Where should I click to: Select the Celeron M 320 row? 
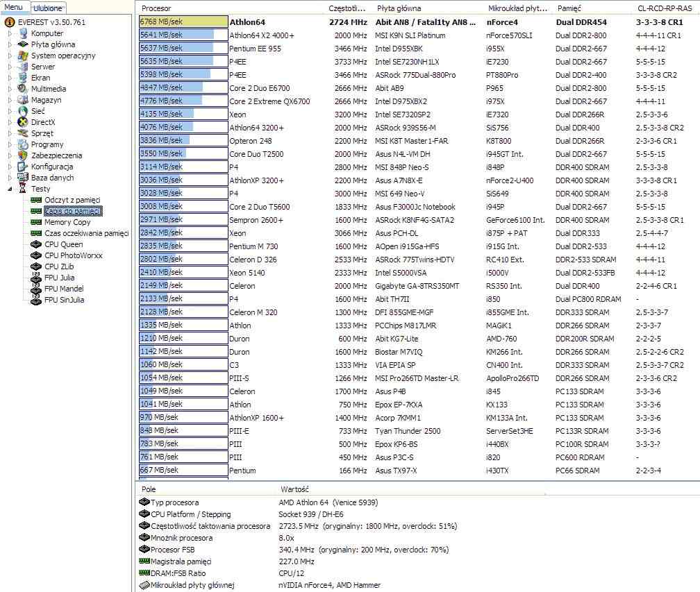[417, 312]
